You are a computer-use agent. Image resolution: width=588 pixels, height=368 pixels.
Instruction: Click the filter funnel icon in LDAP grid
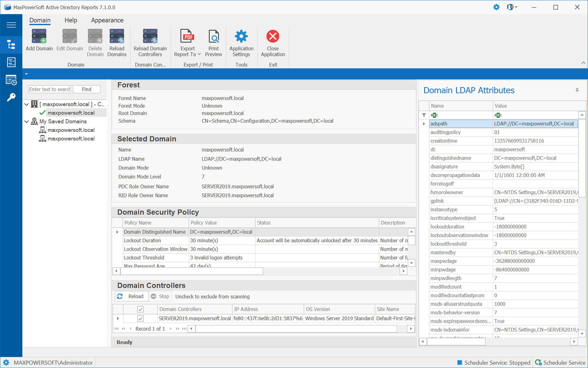(424, 115)
